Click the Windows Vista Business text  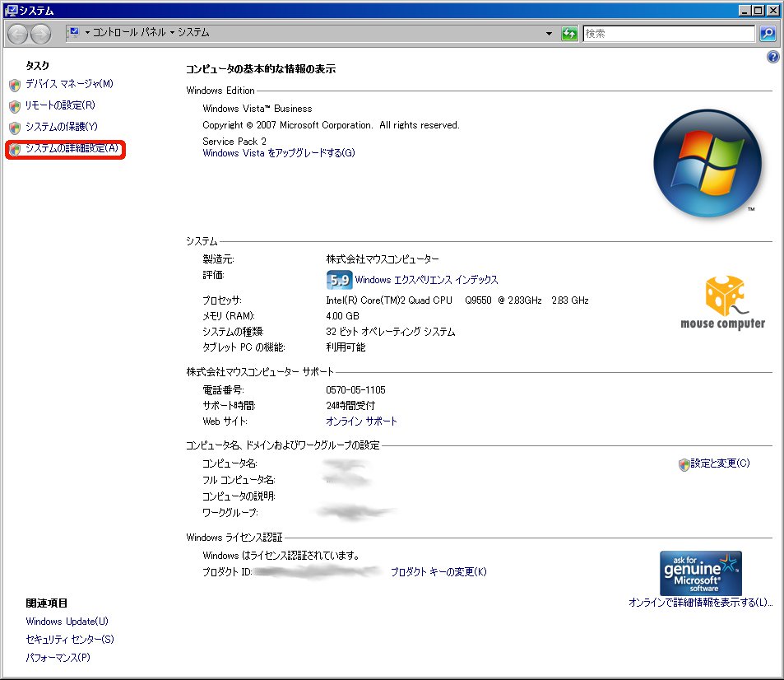click(257, 109)
